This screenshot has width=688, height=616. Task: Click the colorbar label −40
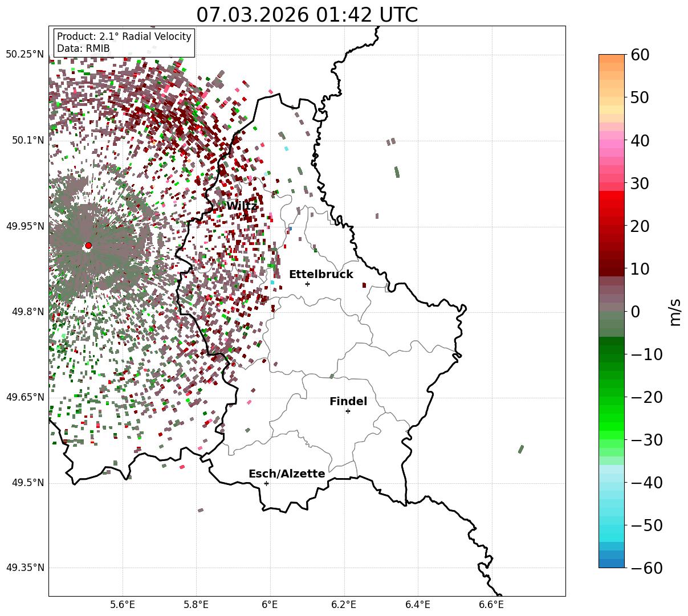pyautogui.click(x=646, y=483)
